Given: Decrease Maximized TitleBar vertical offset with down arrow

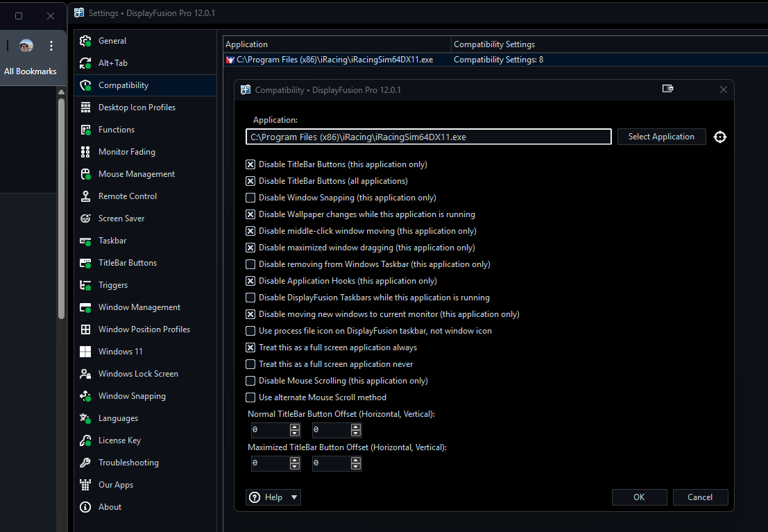Looking at the screenshot, I should pos(357,467).
